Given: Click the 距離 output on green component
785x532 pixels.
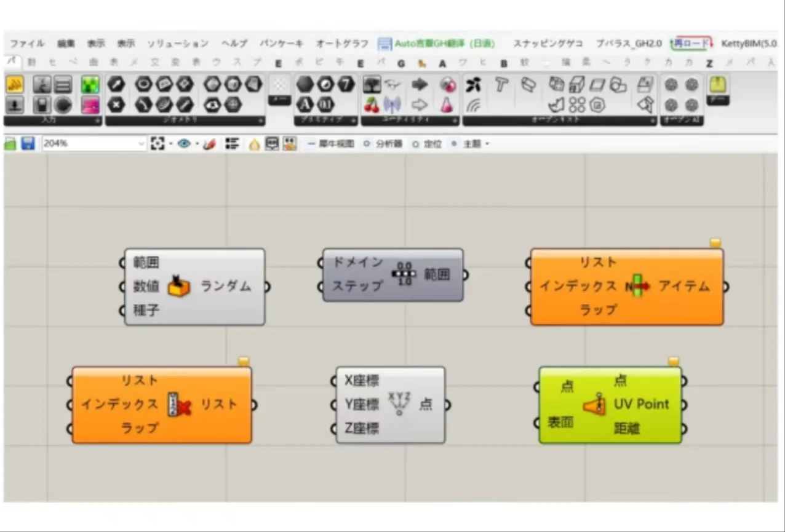Looking at the screenshot, I should (626, 428).
